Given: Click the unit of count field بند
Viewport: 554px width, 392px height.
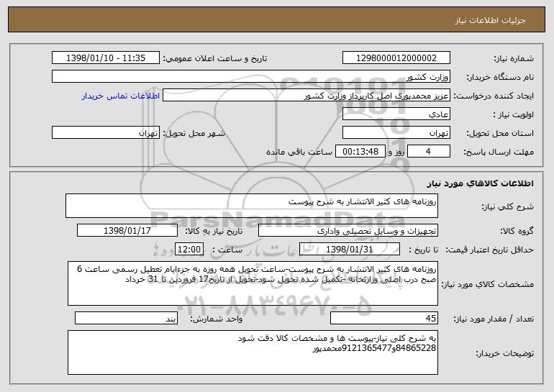Looking at the screenshot, I should point(126,318).
